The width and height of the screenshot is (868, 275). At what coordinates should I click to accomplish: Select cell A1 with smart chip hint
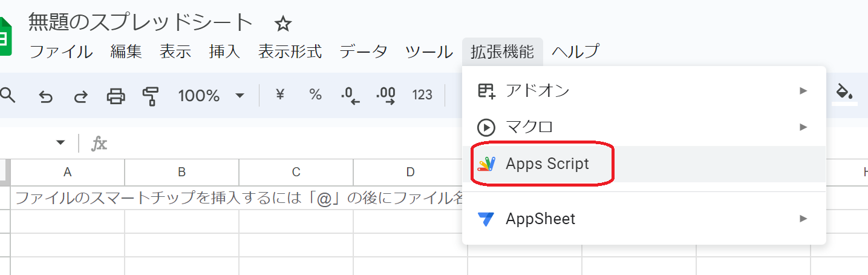pyautogui.click(x=68, y=198)
